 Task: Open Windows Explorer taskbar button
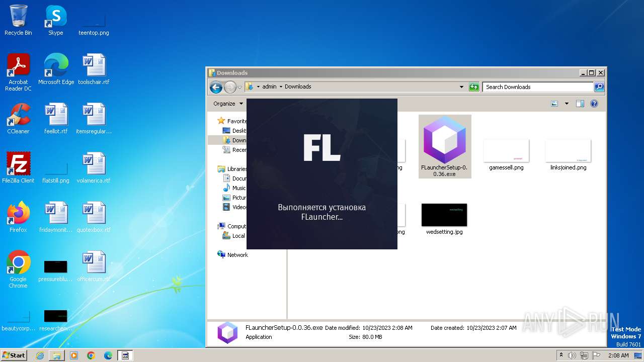point(57,355)
